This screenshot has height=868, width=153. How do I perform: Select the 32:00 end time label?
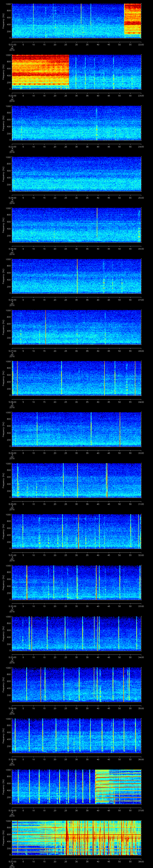tap(141, 555)
